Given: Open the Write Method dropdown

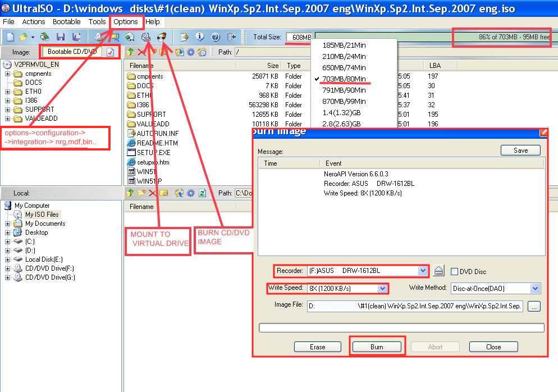Looking at the screenshot, I should pos(535,289).
